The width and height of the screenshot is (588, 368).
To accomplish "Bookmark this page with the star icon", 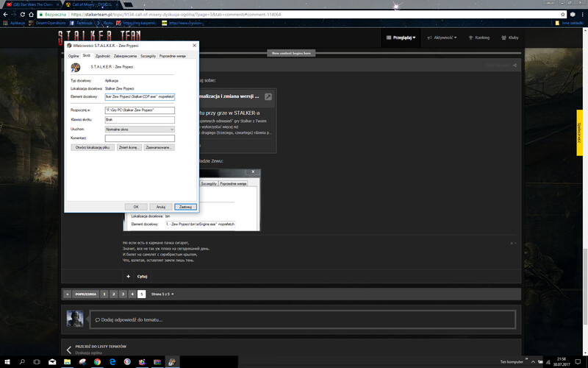I will [562, 14].
